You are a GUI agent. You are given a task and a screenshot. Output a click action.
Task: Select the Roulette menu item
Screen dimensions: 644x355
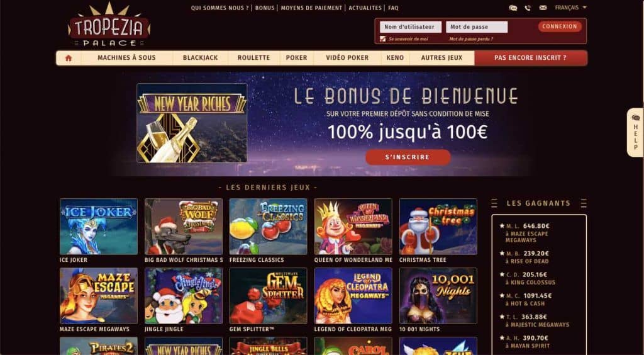click(x=253, y=58)
